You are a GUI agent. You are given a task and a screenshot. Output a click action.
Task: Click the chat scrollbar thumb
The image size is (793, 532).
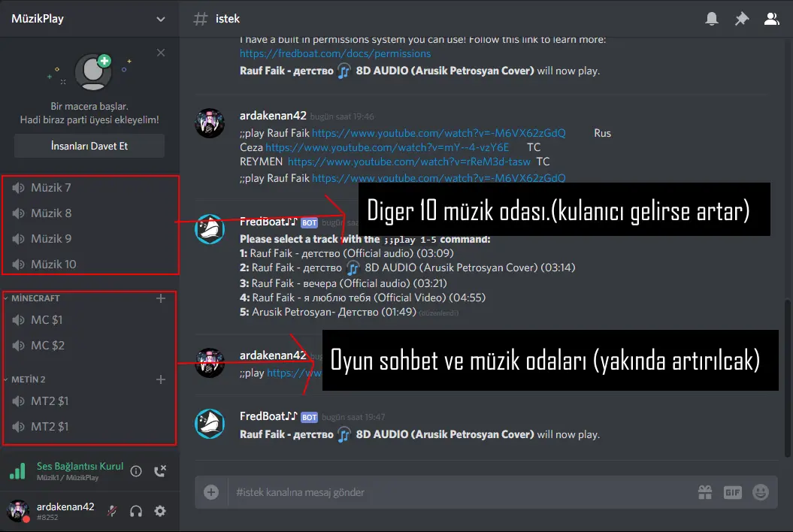tap(787, 379)
